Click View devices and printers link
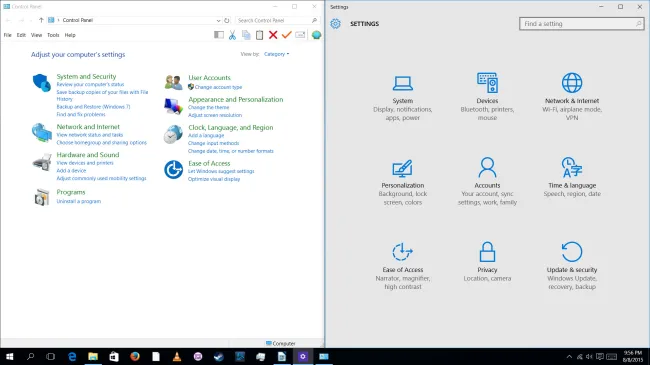Screen dimensions: 650x365 [85, 163]
